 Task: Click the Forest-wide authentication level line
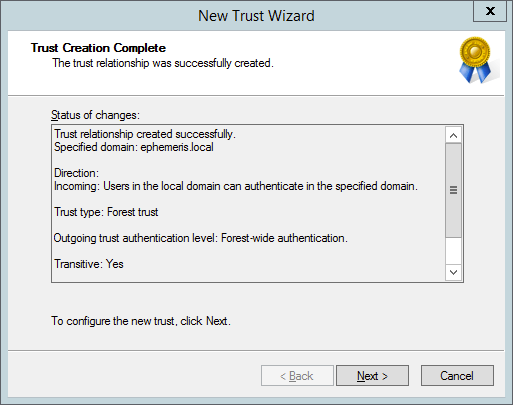201,238
